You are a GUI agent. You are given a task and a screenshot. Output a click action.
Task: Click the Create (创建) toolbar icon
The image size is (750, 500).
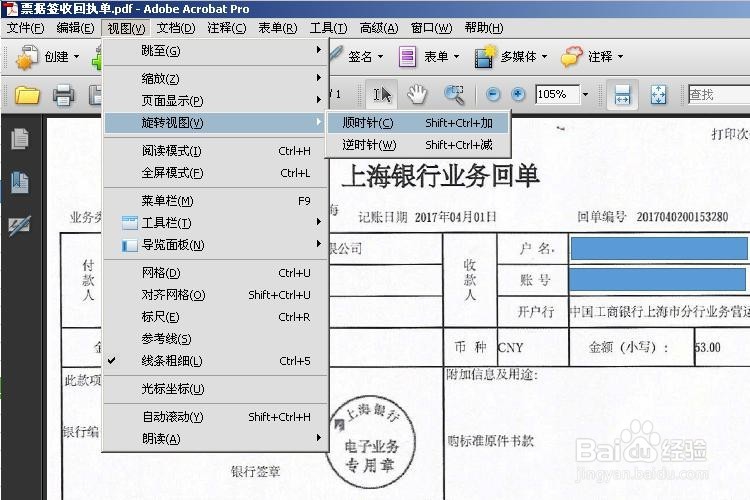pos(26,57)
